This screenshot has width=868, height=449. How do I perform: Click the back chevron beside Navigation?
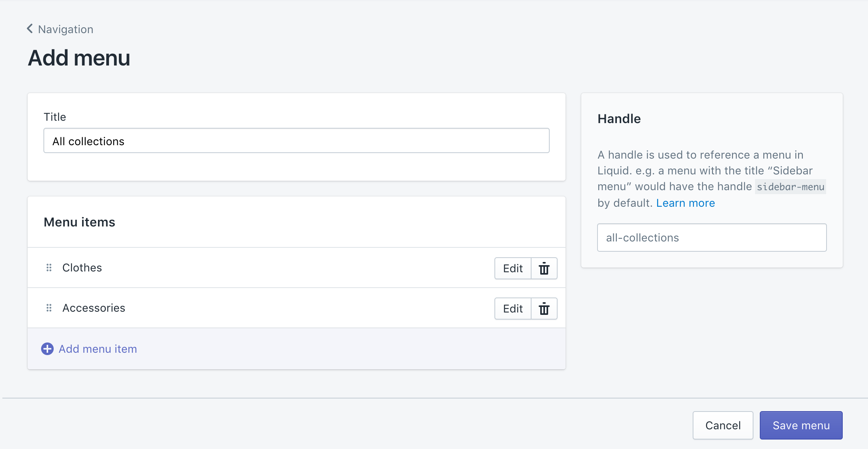click(30, 29)
